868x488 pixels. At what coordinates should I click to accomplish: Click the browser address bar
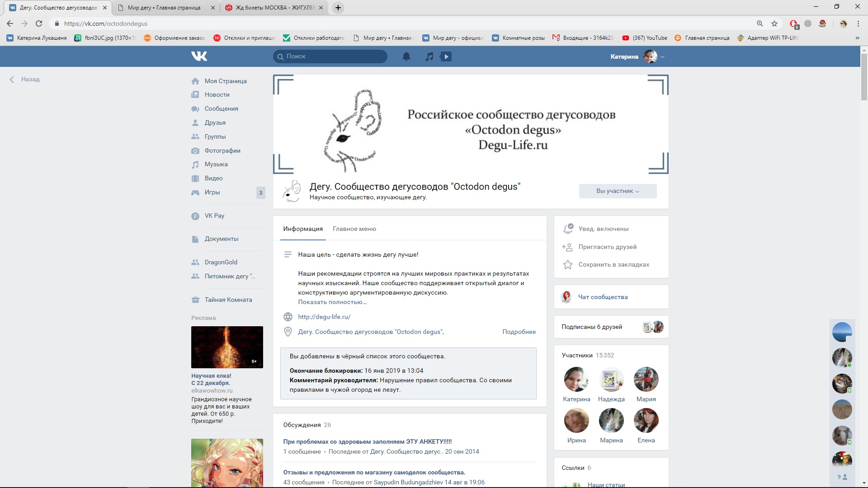[x=407, y=23]
